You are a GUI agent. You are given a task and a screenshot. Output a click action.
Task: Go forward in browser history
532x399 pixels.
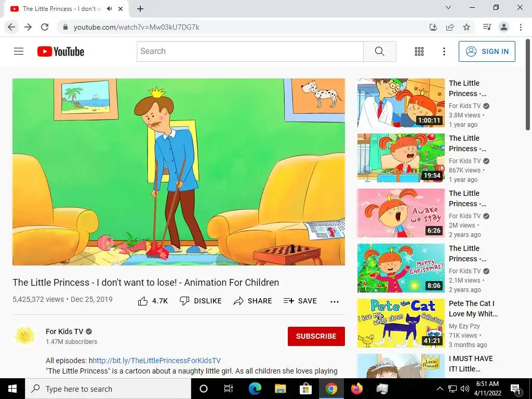click(28, 27)
